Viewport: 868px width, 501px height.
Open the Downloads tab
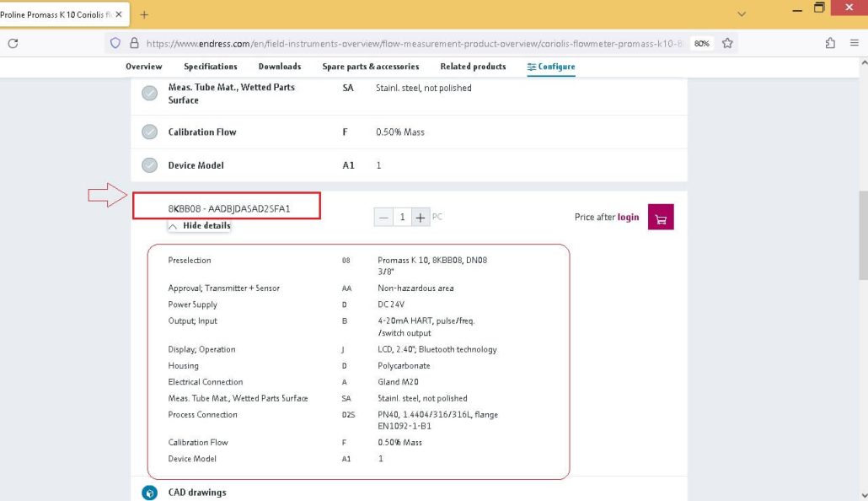[x=280, y=67]
